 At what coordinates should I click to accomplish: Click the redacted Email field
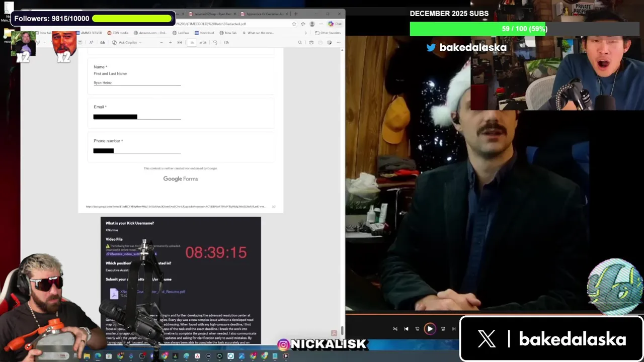pos(137,117)
